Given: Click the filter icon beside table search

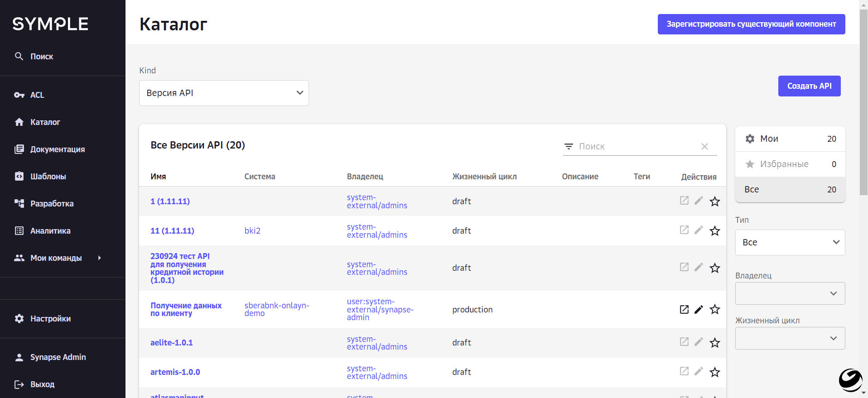Looking at the screenshot, I should coord(569,146).
